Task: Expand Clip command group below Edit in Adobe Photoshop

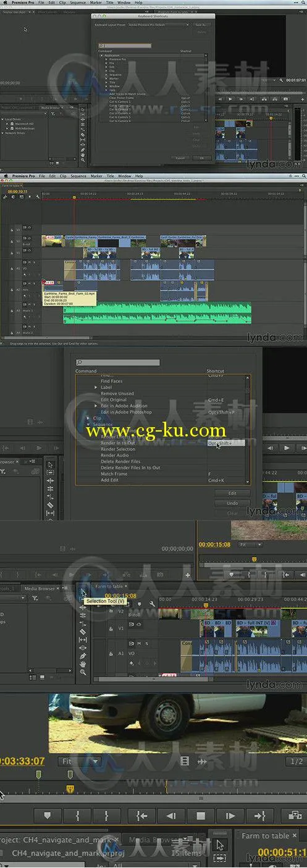Action: point(88,419)
